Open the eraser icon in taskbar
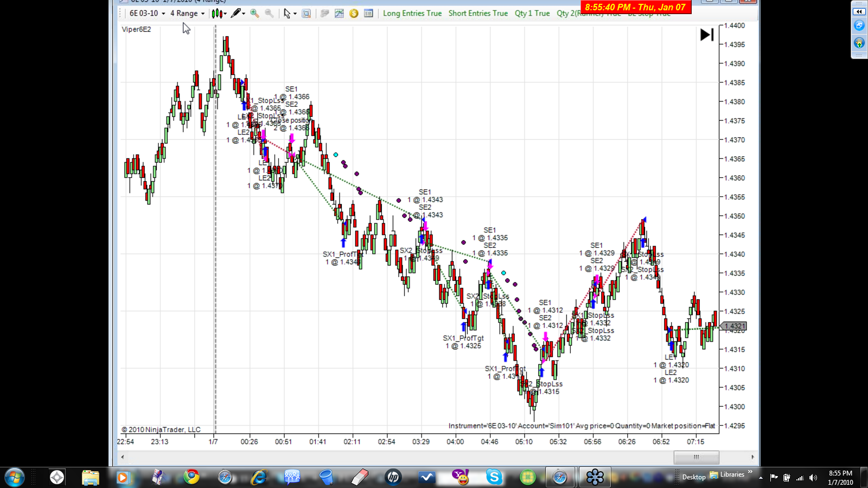The height and width of the screenshot is (488, 868). pyautogui.click(x=360, y=477)
